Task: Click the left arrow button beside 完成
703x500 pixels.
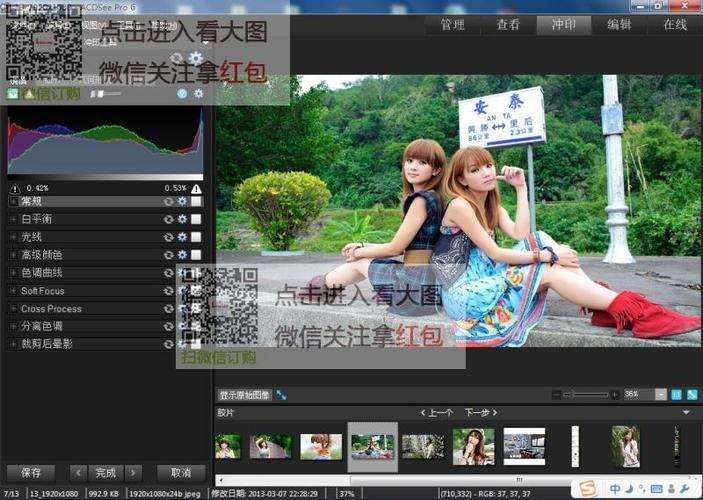Action: [78, 473]
